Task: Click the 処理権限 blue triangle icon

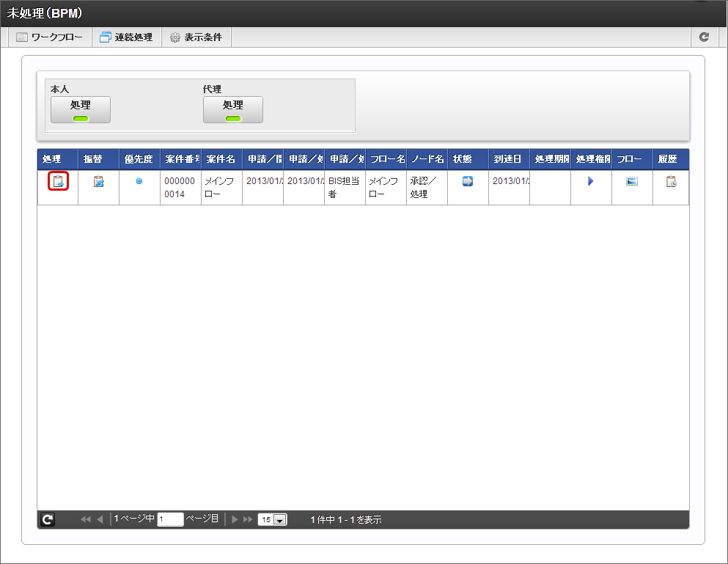Action: [590, 181]
